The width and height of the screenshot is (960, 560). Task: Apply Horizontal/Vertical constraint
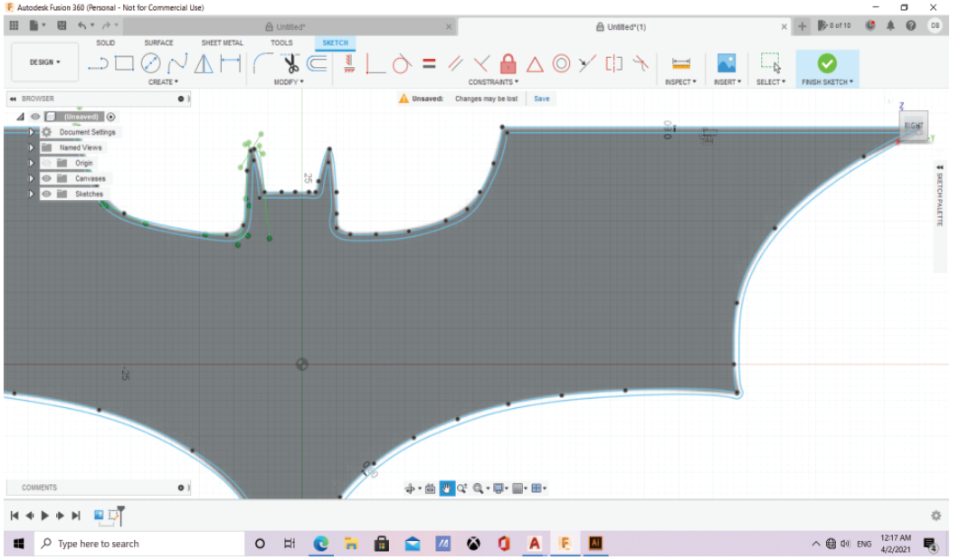click(349, 63)
